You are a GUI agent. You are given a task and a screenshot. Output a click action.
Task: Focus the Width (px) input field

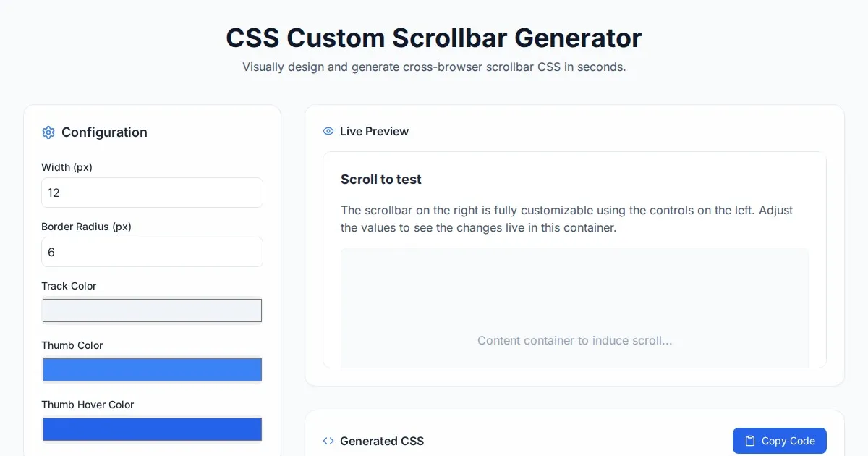point(152,193)
